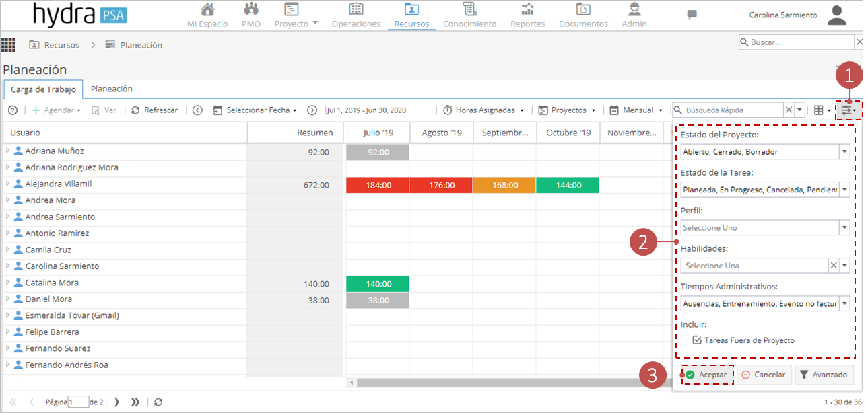
Task: Open the Mi Espacio home icon
Action: (x=208, y=9)
